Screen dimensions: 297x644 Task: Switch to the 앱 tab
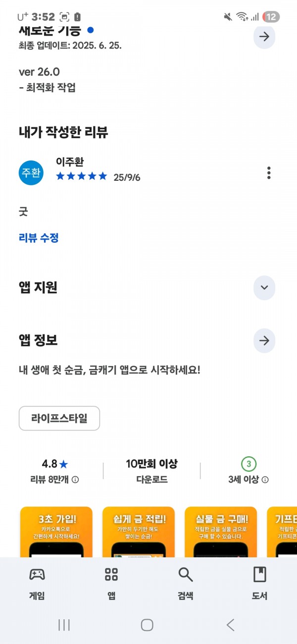(111, 583)
